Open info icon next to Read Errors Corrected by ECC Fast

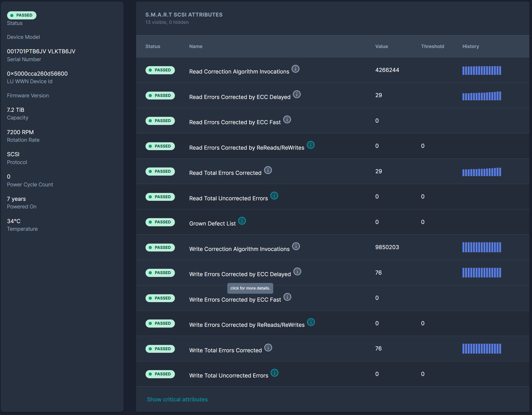tap(287, 120)
